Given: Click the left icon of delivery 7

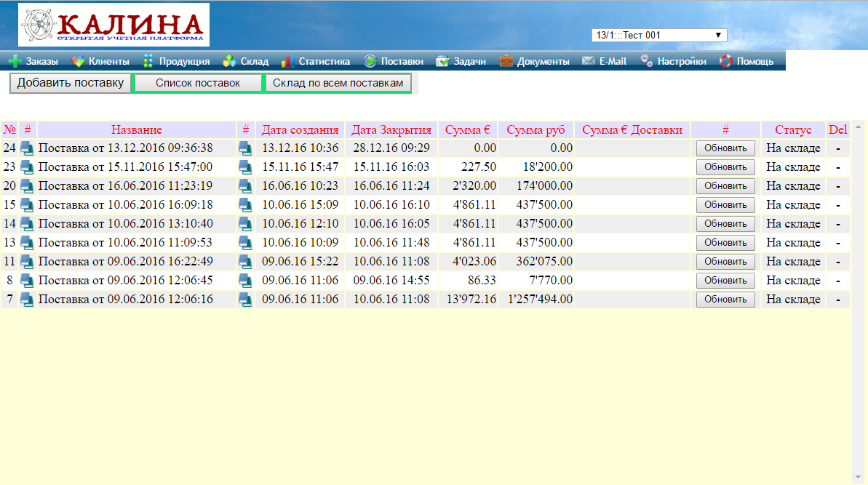Looking at the screenshot, I should pyautogui.click(x=27, y=299).
